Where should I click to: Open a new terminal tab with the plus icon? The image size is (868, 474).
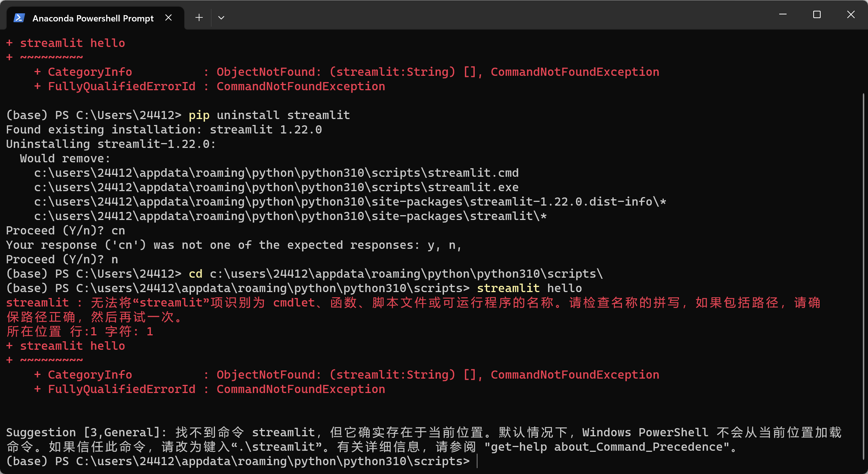199,17
